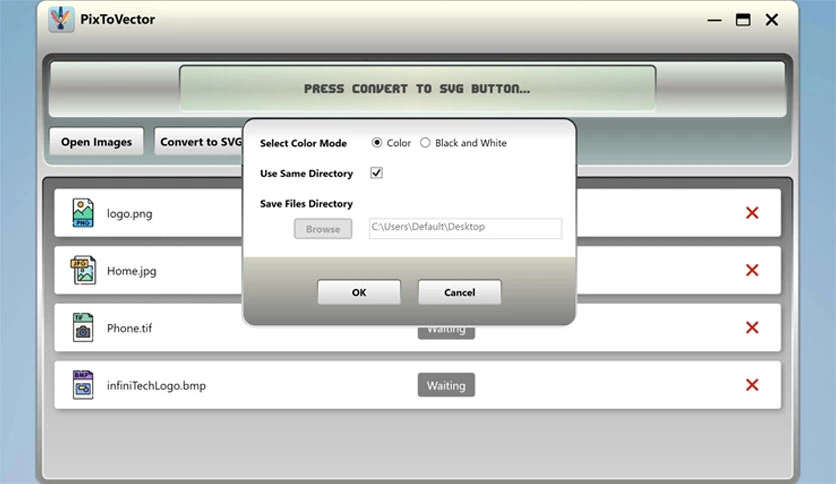This screenshot has height=484, width=836.
Task: Click the Select Color Mode label
Action: (x=303, y=143)
